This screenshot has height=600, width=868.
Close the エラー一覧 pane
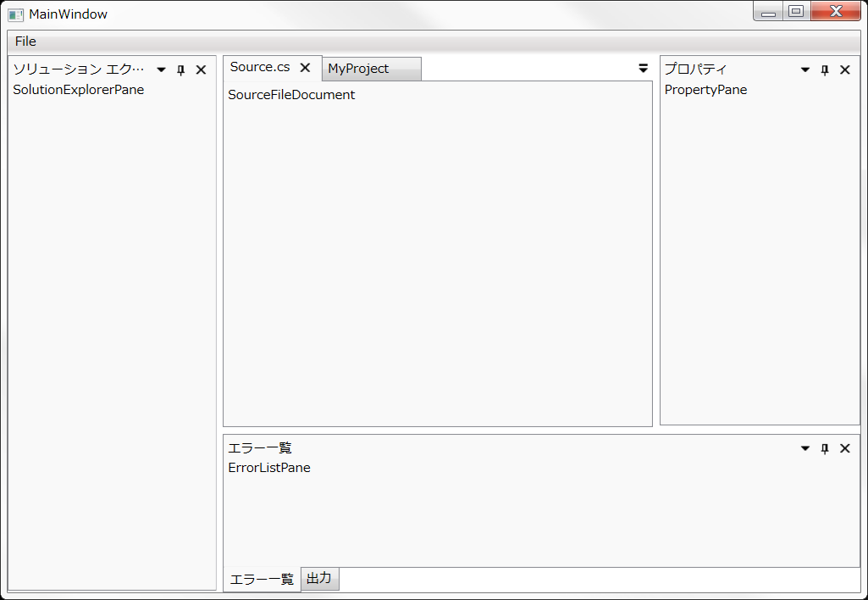coord(844,448)
